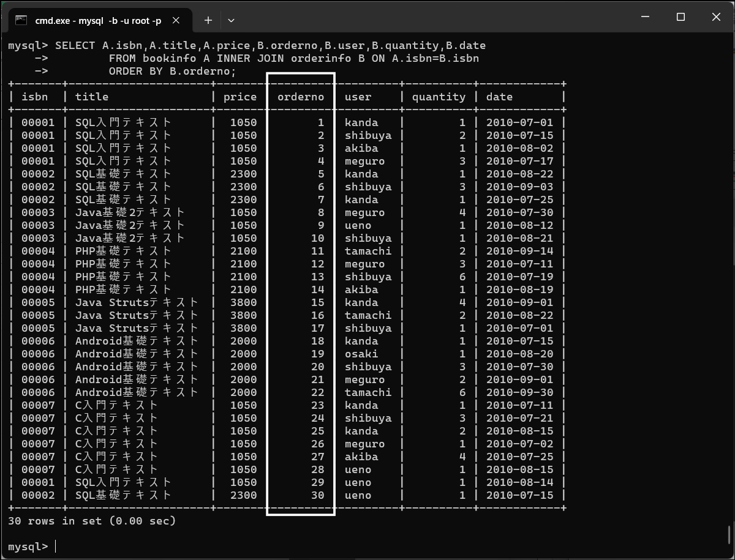
Task: Click the cmd.exe terminal icon in the tab
Action: coord(21,20)
